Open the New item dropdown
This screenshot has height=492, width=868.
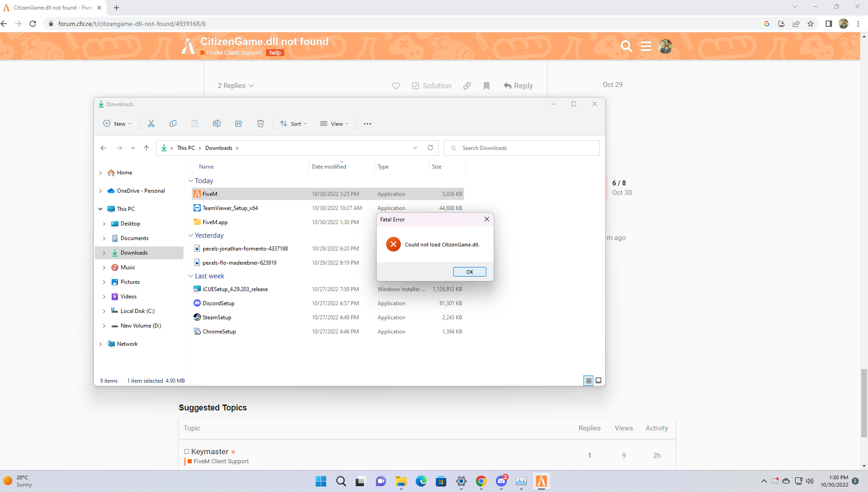(x=117, y=123)
